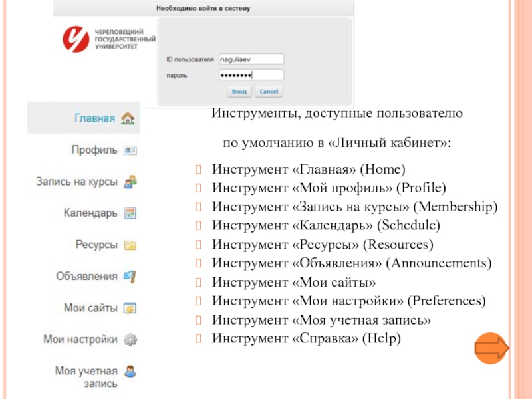Image resolution: width=532 pixels, height=399 pixels.
Task: Click the folder icon beside Ресурсы
Action: tap(130, 245)
